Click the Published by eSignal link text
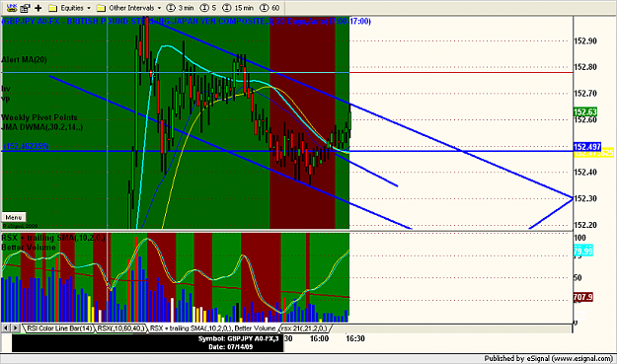This screenshot has width=617, height=364. point(549,358)
